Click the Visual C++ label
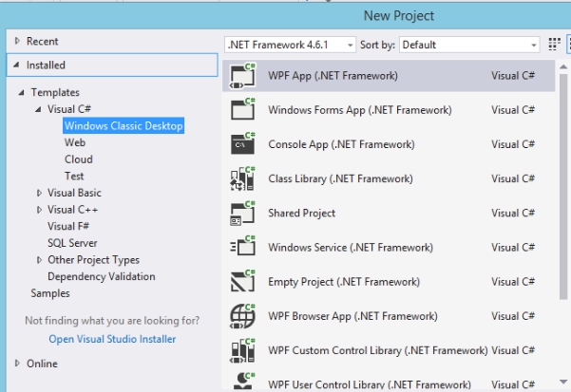Image resolution: width=571 pixels, height=392 pixels. pos(72,210)
